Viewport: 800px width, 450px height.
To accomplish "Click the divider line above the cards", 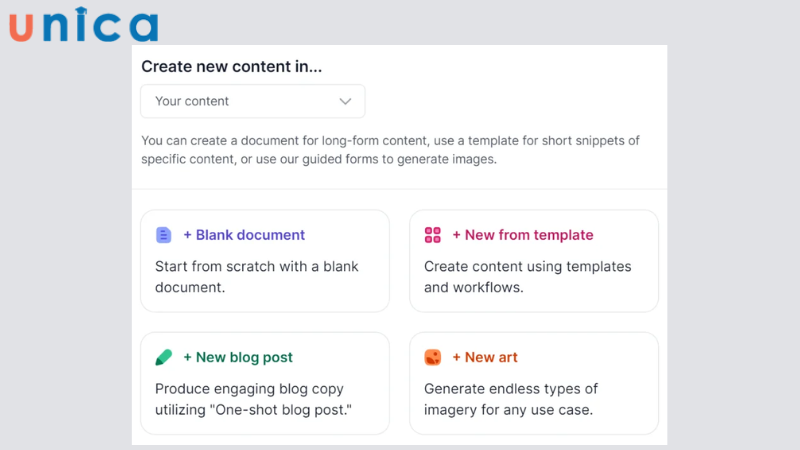I will point(400,189).
